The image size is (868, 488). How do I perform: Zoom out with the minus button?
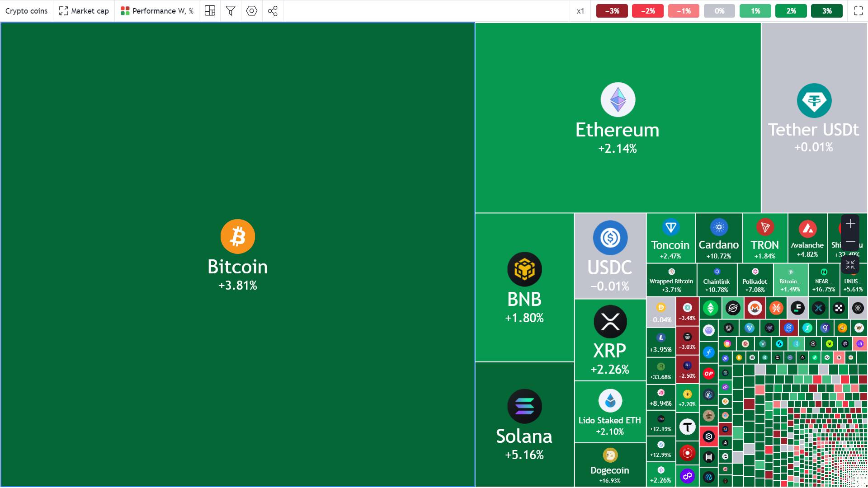coord(850,241)
